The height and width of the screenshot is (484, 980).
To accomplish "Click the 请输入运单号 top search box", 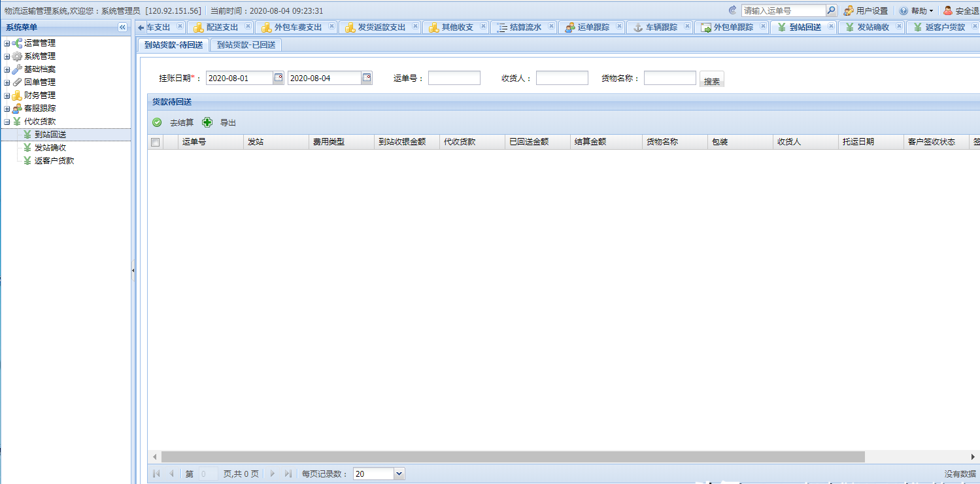I will click(x=784, y=10).
